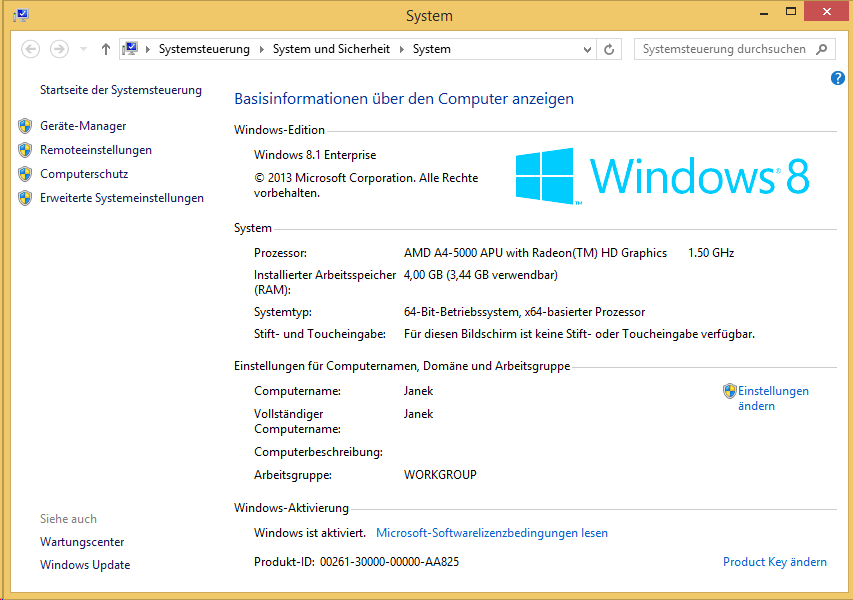This screenshot has width=853, height=600.
Task: Refresh the System page
Action: (x=609, y=50)
